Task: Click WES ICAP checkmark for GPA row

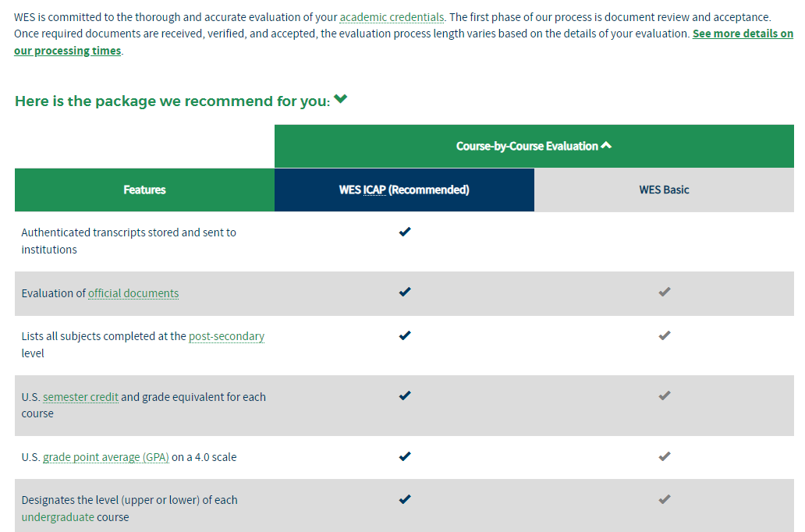Action: click(404, 456)
